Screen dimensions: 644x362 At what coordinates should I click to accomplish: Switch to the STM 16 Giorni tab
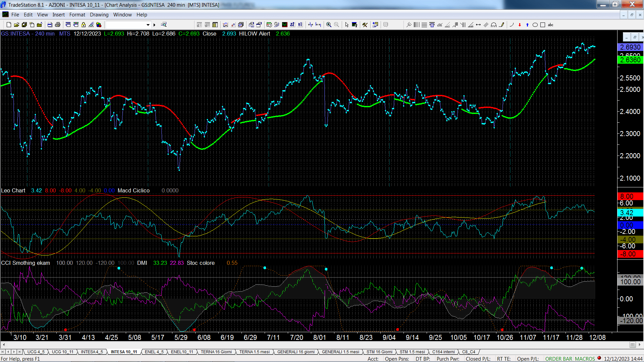coord(379,352)
